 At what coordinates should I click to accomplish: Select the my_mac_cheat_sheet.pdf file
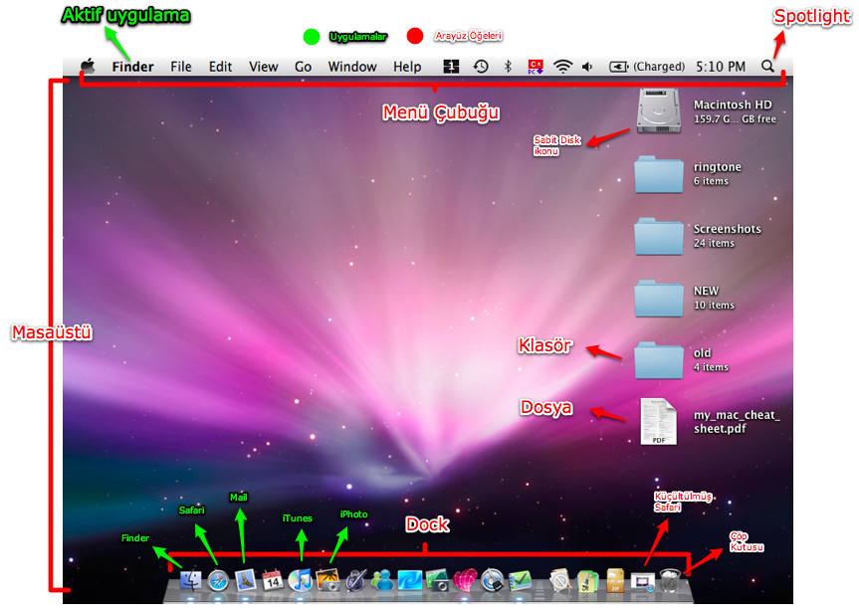coord(658,421)
